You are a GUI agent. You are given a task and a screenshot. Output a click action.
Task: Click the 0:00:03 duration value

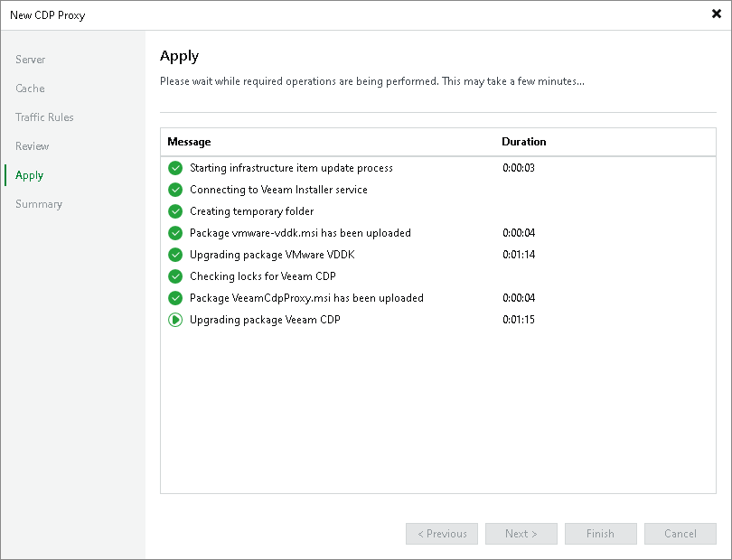click(x=519, y=168)
